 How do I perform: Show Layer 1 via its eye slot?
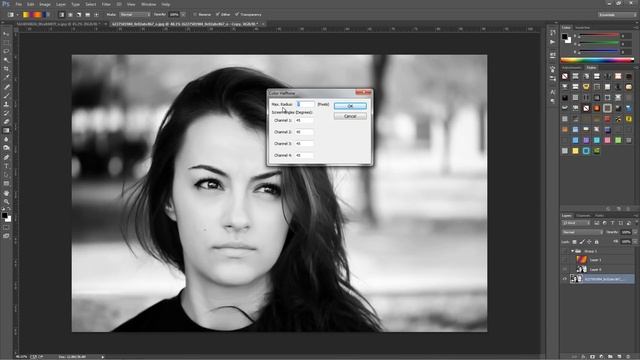[x=565, y=260]
